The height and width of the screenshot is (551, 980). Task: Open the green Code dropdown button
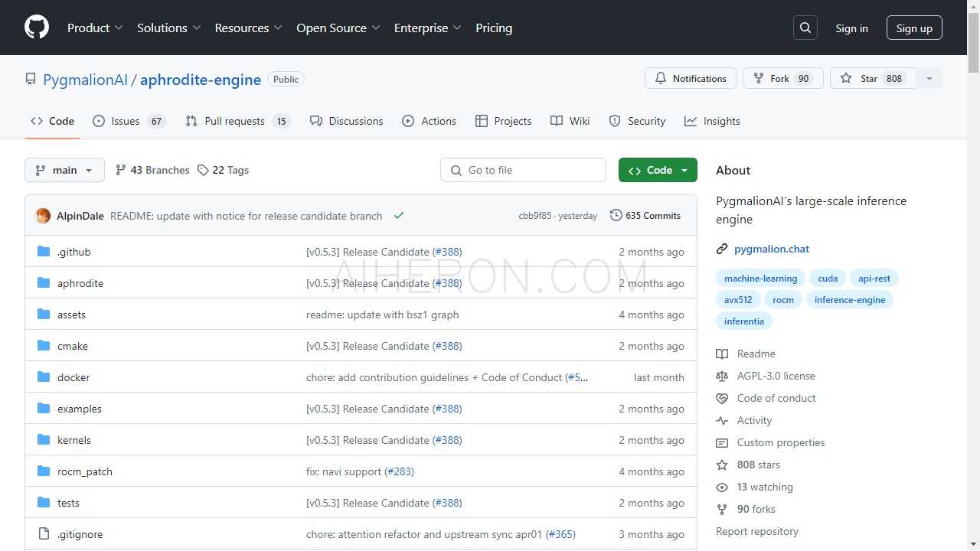click(x=658, y=170)
